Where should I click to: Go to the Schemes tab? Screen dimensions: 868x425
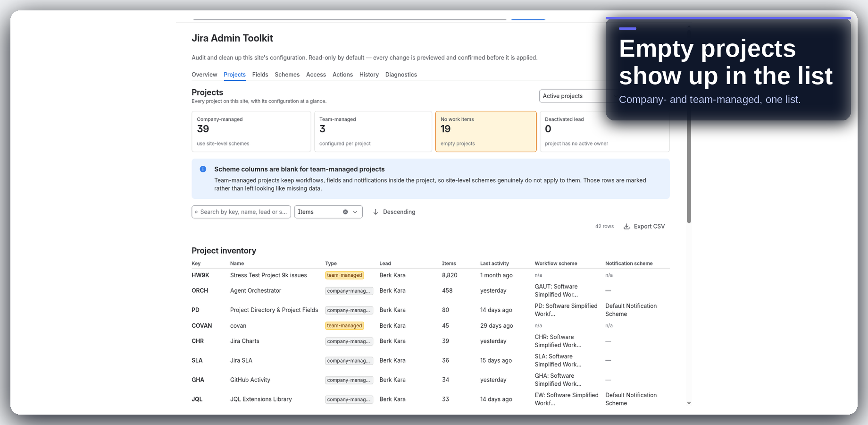pyautogui.click(x=287, y=75)
